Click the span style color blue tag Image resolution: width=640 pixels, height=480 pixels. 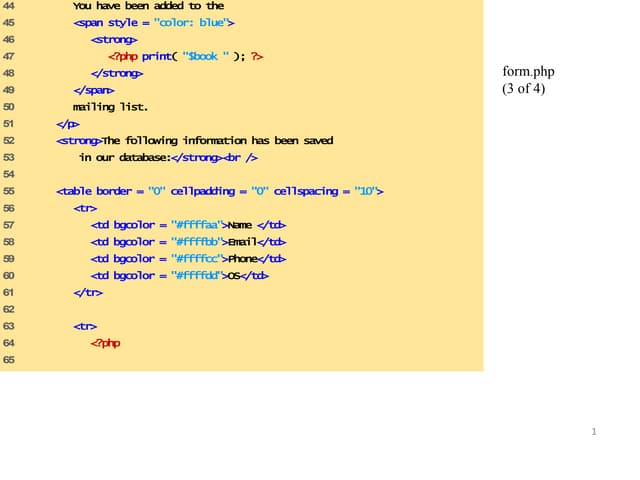(x=154, y=22)
